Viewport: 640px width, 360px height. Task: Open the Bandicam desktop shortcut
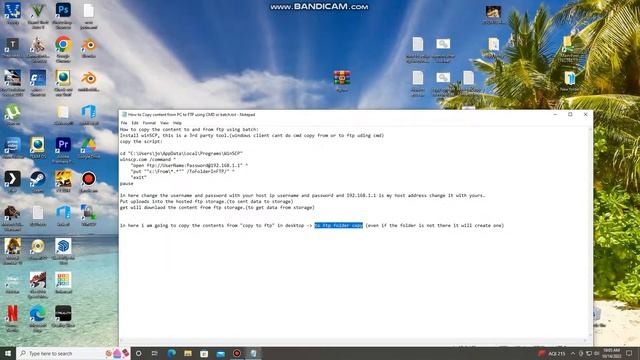coord(89,182)
